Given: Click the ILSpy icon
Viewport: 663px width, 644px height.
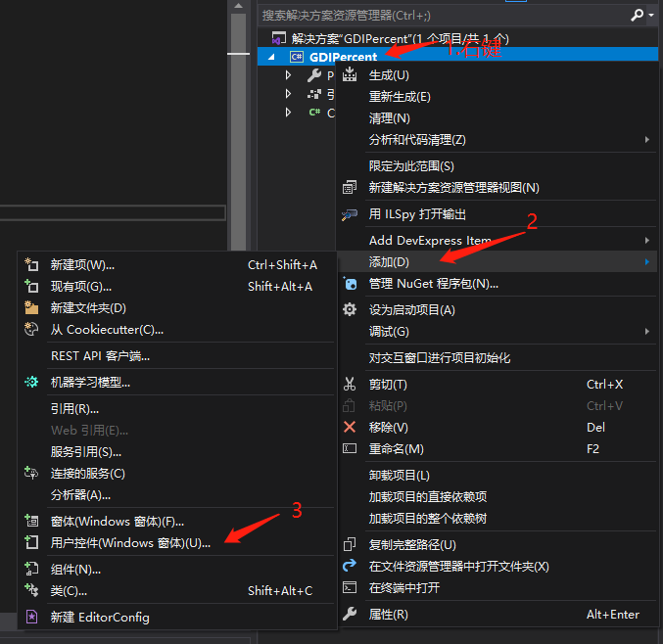Looking at the screenshot, I should tap(350, 214).
